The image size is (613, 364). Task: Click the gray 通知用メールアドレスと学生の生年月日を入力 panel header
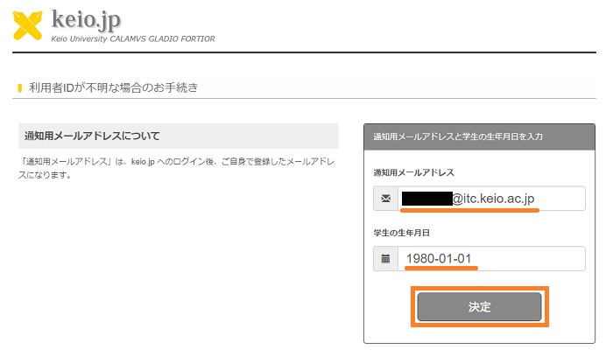click(x=479, y=136)
